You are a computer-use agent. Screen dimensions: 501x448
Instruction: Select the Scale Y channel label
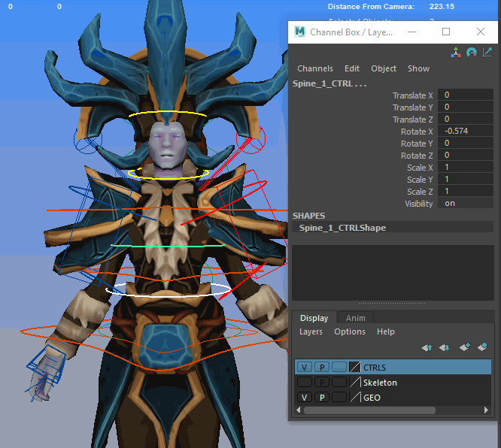tap(420, 180)
